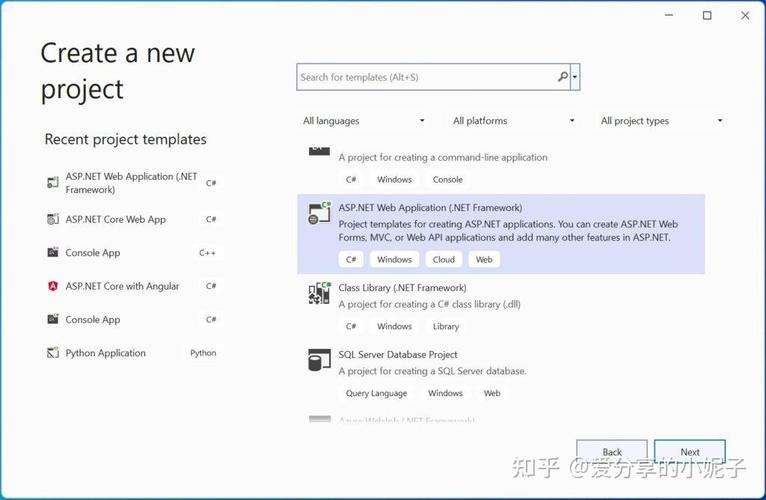
Task: Click the Angular icon in recent templates
Action: coord(53,286)
